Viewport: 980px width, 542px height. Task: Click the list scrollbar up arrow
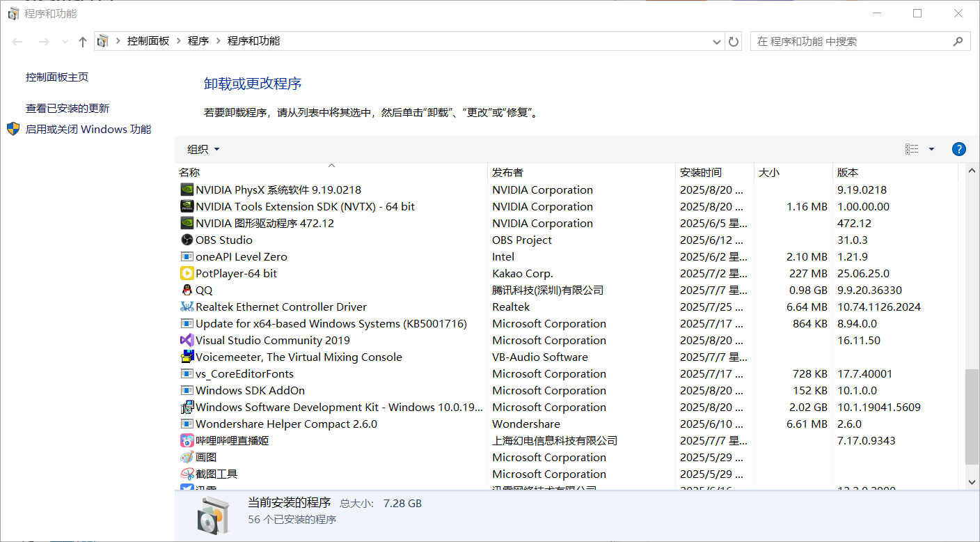[972, 171]
